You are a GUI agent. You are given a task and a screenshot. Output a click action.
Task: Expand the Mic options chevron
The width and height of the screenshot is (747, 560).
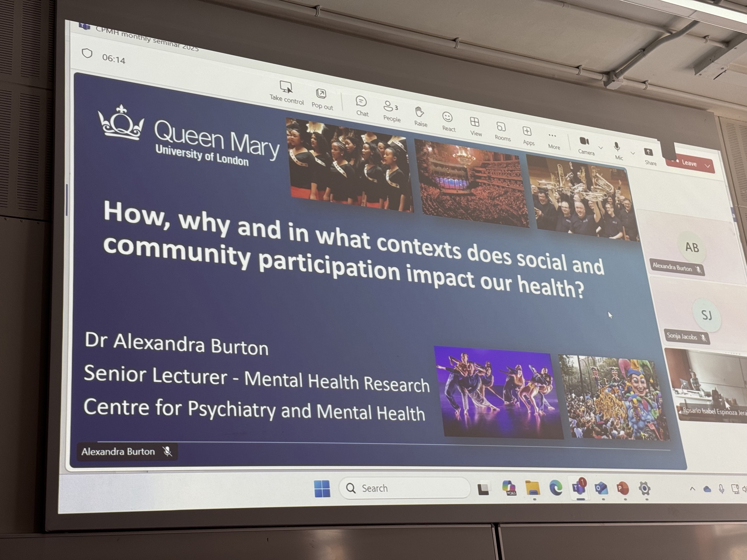click(633, 153)
